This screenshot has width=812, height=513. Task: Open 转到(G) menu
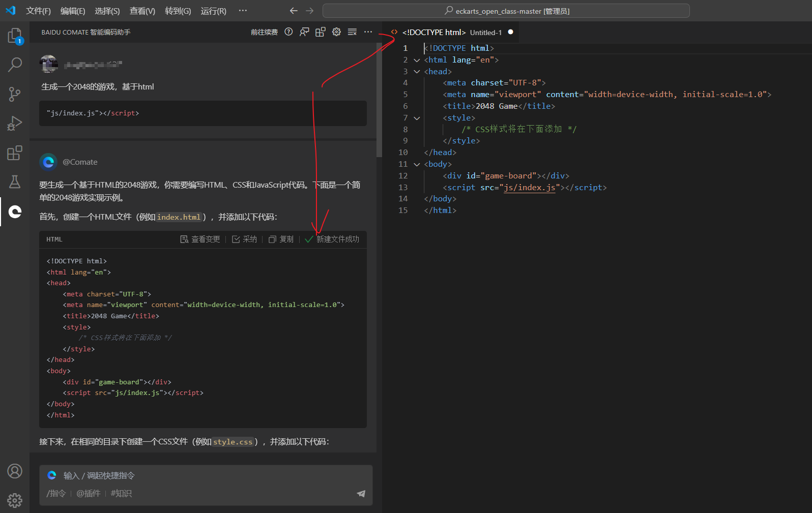tap(178, 11)
